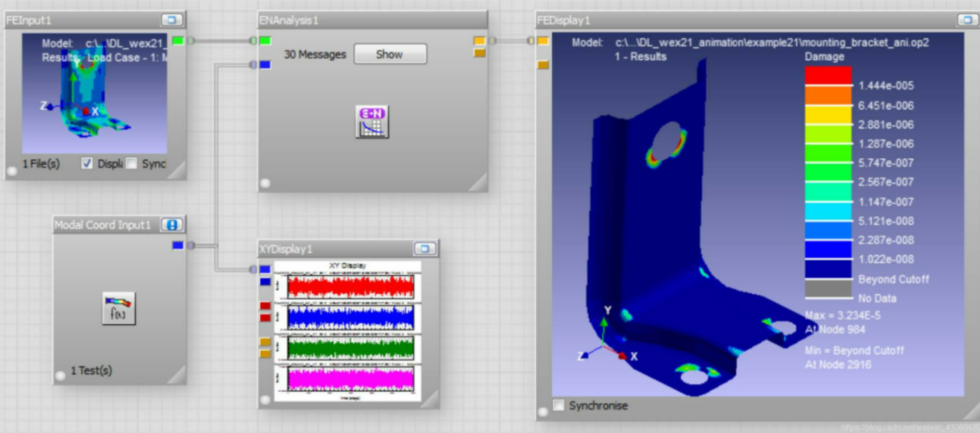
Task: Enable the Synchronise checkbox in FEDisplay1
Action: click(x=559, y=405)
